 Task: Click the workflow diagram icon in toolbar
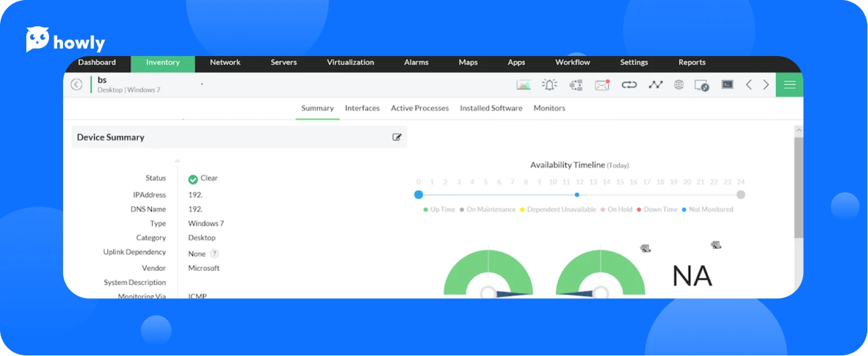(576, 85)
